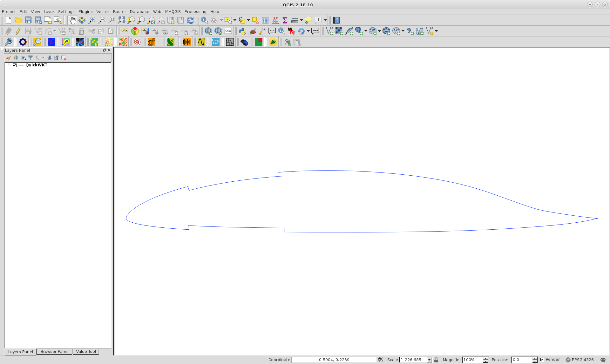Select the QuickWKT layer name
The image size is (610, 364).
coord(36,65)
